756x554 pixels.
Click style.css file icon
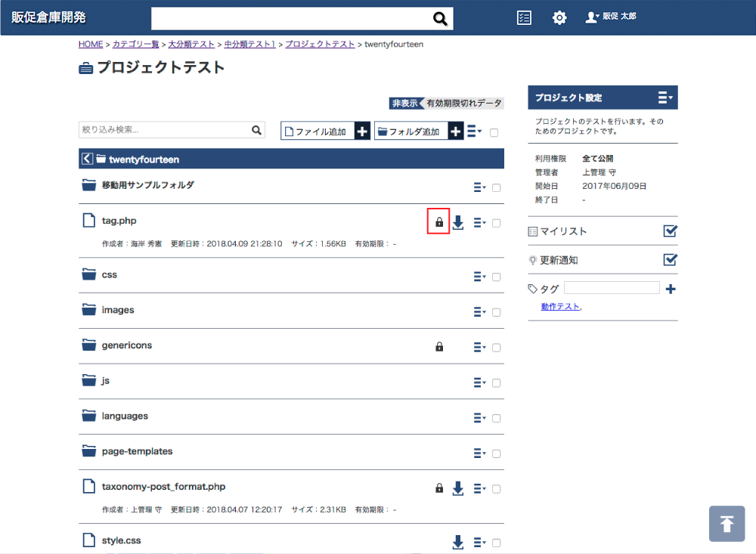point(88,540)
